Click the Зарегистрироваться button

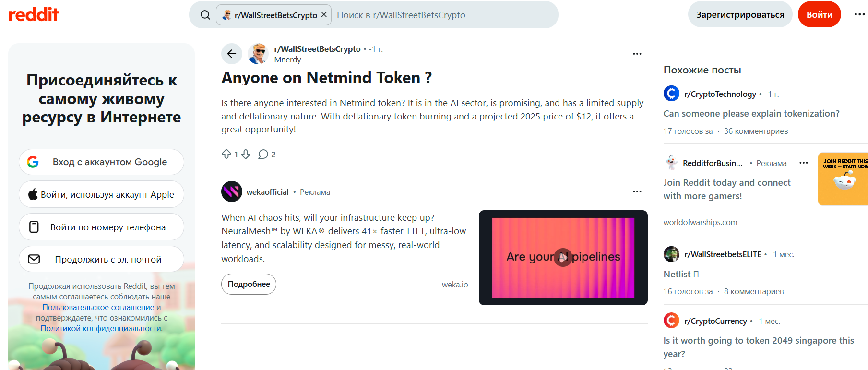[740, 14]
